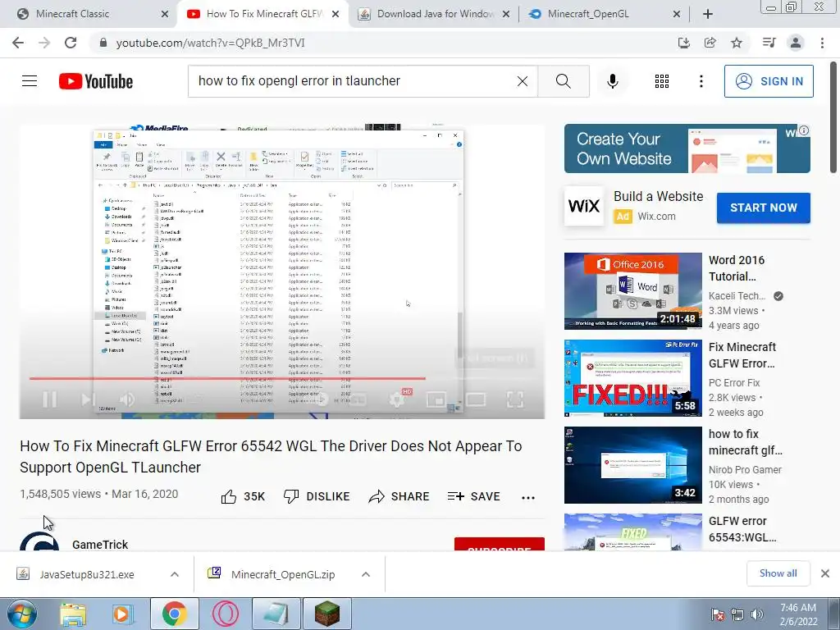The height and width of the screenshot is (630, 840).
Task: Open the YouTube apps grid
Action: [662, 81]
